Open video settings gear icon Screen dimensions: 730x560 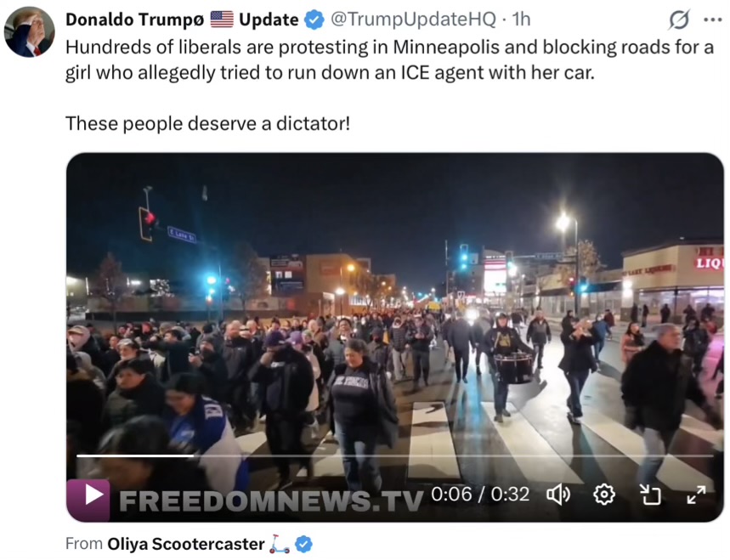tap(604, 495)
